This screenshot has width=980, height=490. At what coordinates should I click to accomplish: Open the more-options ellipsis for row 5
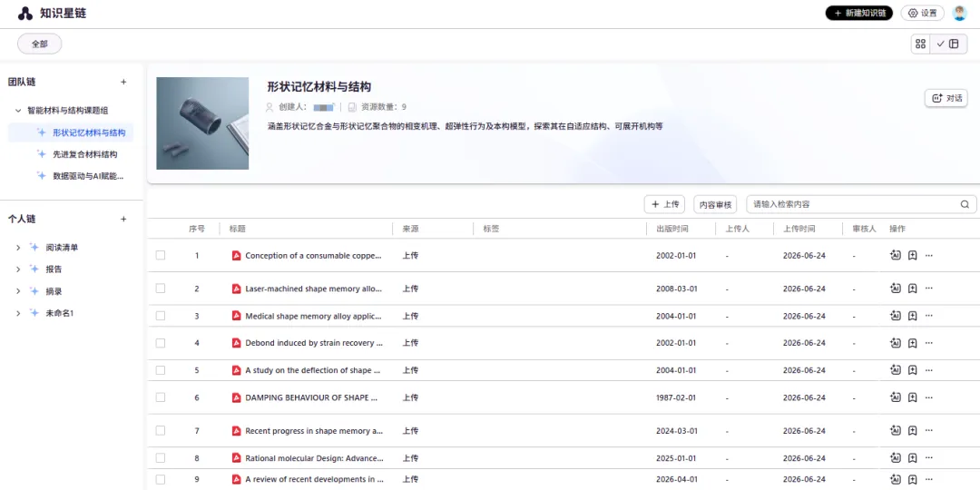point(929,370)
